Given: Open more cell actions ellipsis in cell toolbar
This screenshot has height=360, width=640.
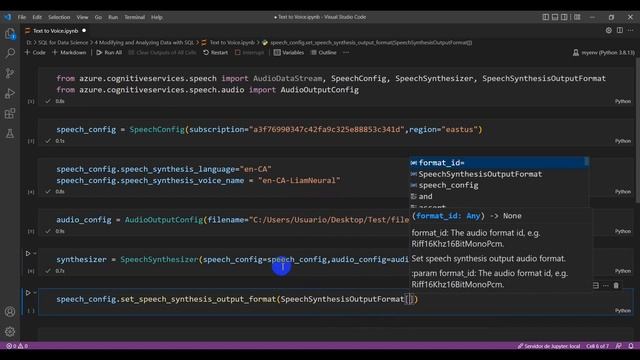Looking at the screenshot, I should point(606,286).
